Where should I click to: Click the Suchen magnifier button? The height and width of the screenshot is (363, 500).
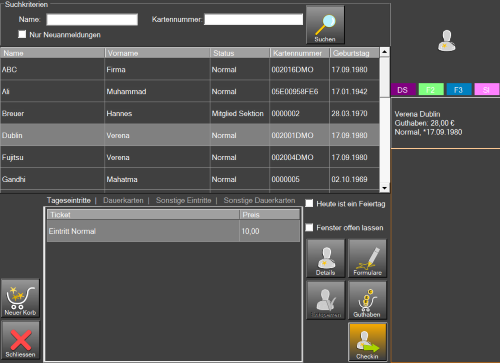point(325,25)
